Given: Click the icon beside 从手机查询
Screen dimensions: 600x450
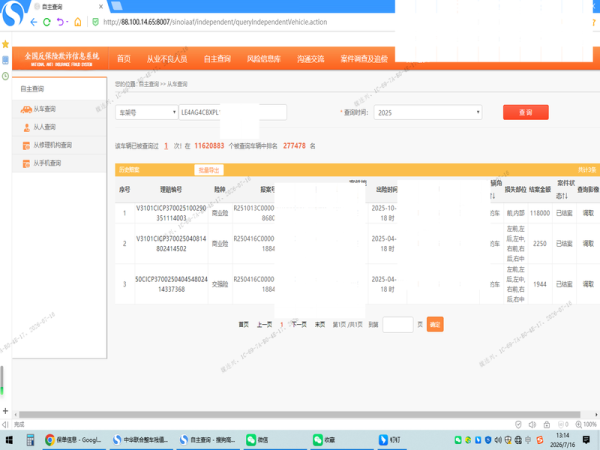Looking at the screenshot, I should [26, 163].
